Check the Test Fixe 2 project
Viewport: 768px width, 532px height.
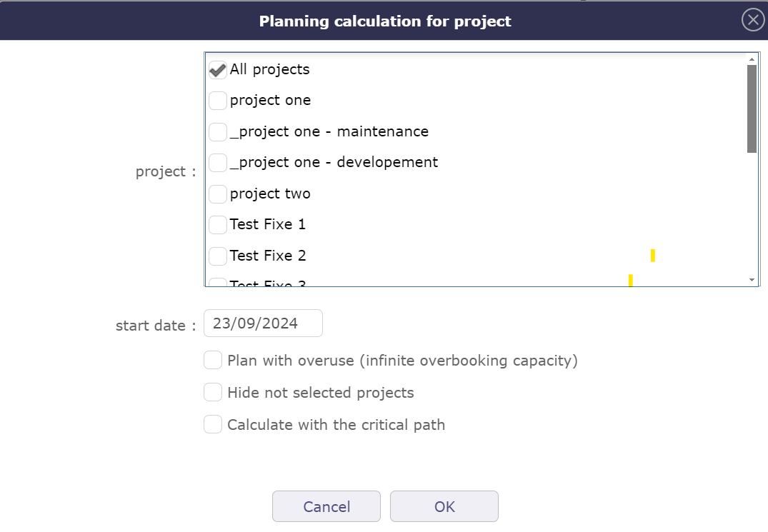coord(217,256)
